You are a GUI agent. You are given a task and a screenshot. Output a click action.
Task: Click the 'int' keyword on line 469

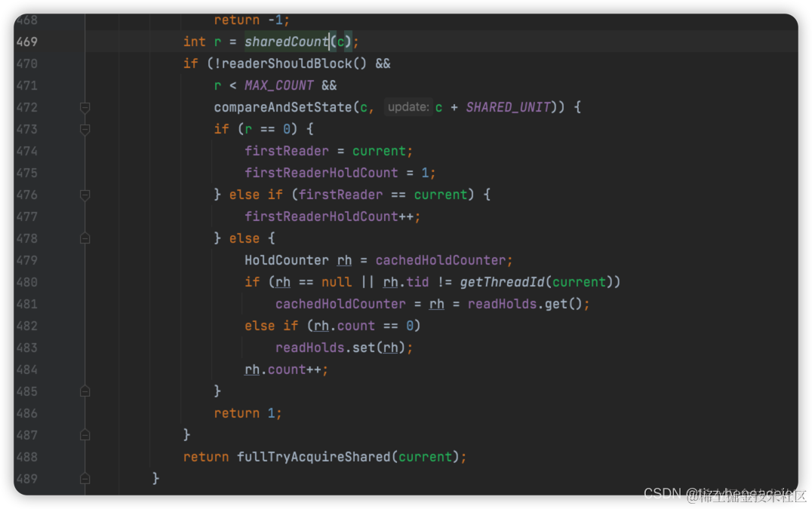pyautogui.click(x=194, y=42)
